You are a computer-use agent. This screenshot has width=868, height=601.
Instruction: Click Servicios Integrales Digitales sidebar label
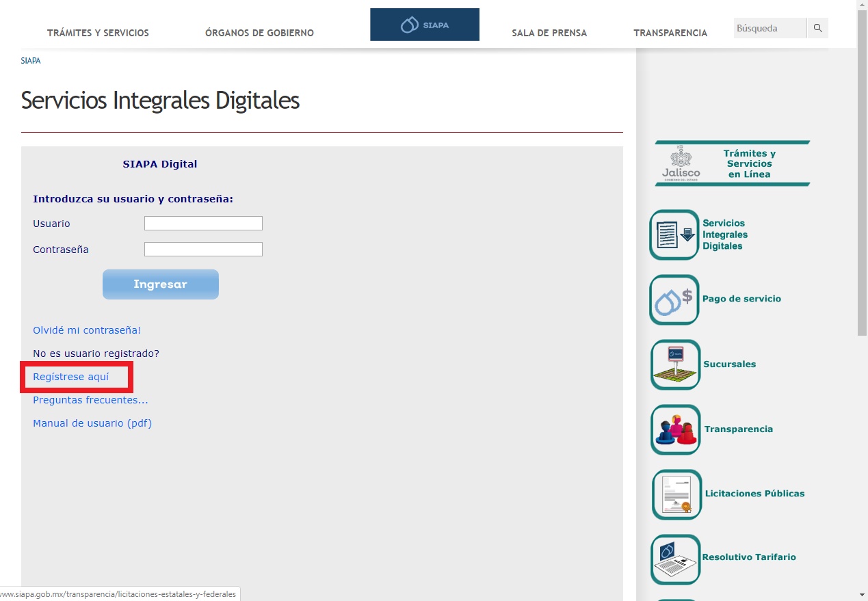click(x=725, y=235)
